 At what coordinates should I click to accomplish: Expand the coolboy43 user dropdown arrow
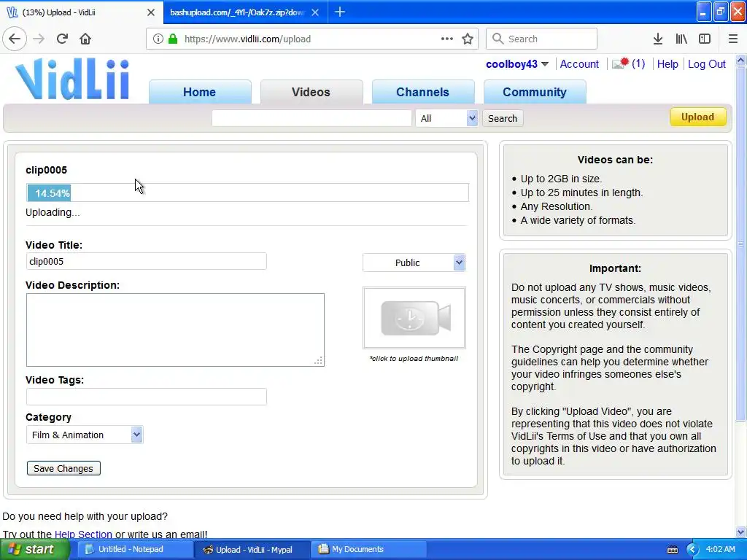coord(545,64)
